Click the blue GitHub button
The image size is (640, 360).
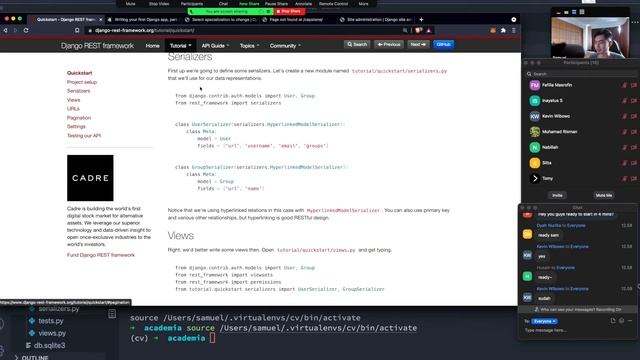443,44
